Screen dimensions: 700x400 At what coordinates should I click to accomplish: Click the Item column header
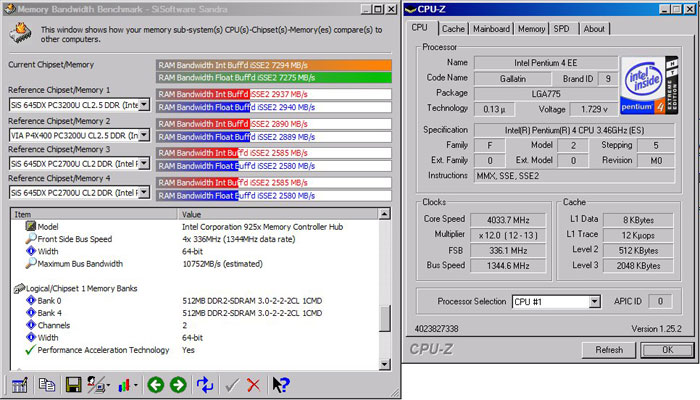94,214
